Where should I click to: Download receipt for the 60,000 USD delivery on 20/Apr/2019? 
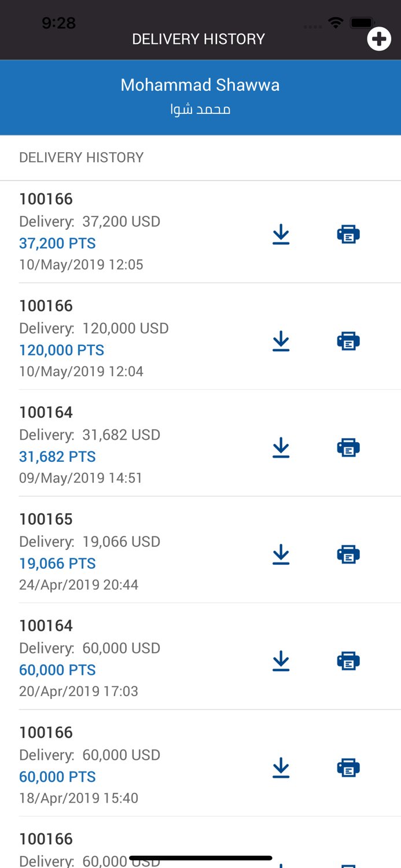click(281, 660)
